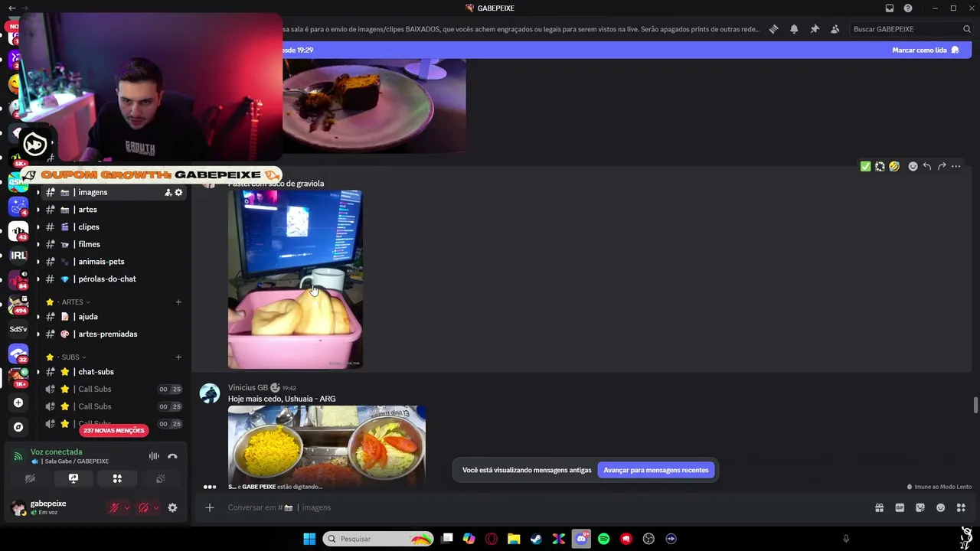Edit imagens channel settings gear
Screen dimensions: 980x551
click(x=178, y=192)
